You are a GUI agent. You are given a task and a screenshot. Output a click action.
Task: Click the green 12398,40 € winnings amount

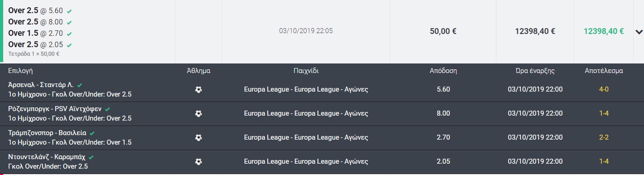click(x=604, y=31)
